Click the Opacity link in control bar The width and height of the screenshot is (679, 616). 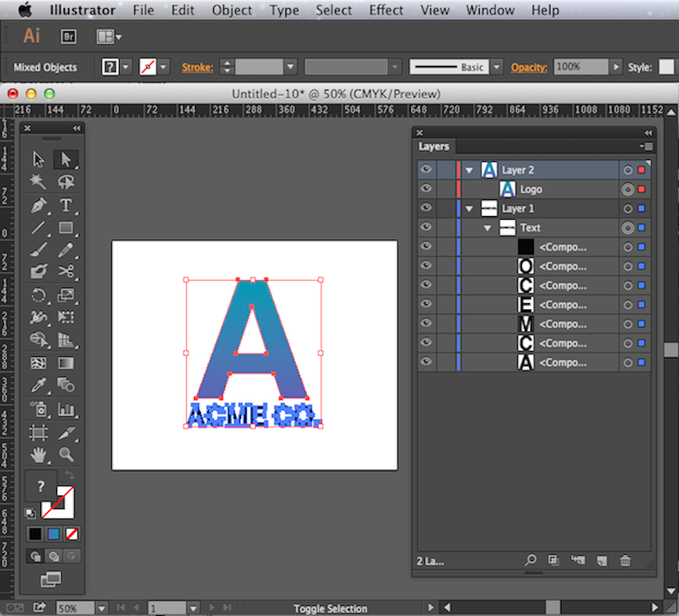click(x=529, y=67)
